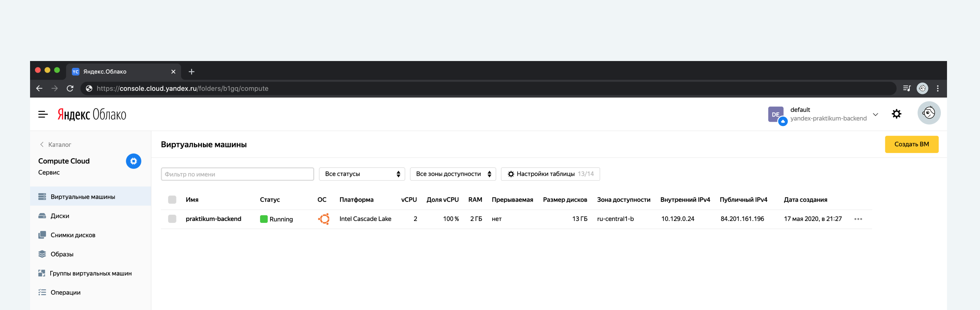Select the praktikum-backend row checkbox
This screenshot has height=310, width=980.
[x=172, y=219]
